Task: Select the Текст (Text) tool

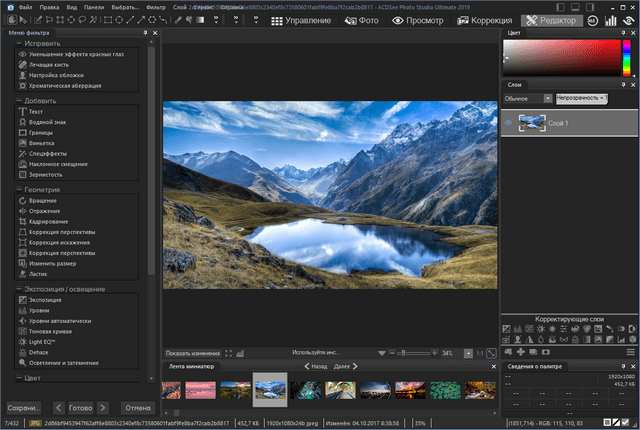Action: 35,112
